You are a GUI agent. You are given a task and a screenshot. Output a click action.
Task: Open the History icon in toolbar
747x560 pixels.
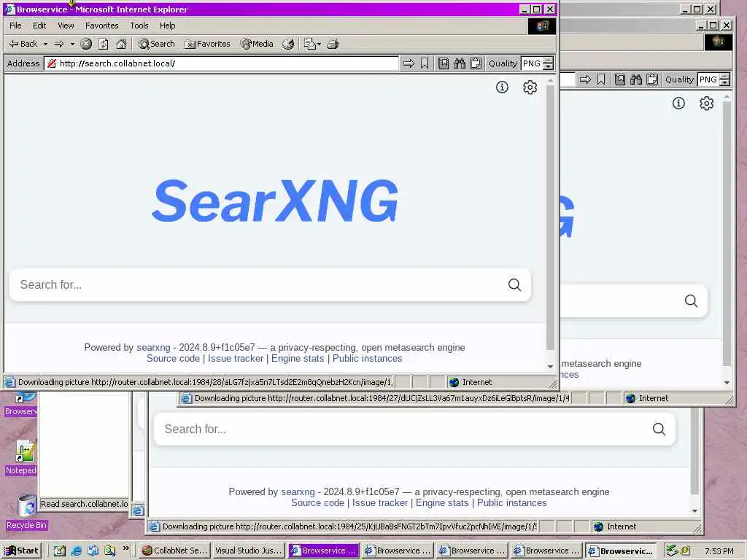pos(287,44)
